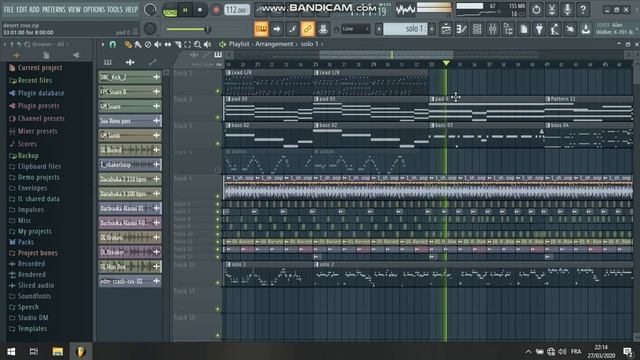Stop playback with the stop button
This screenshot has height=360, width=640.
[200, 10]
